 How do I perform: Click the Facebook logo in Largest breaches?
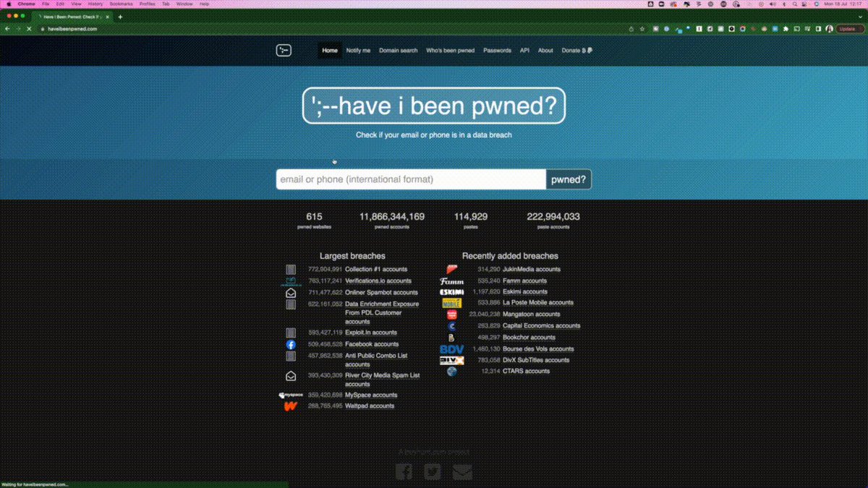[291, 344]
